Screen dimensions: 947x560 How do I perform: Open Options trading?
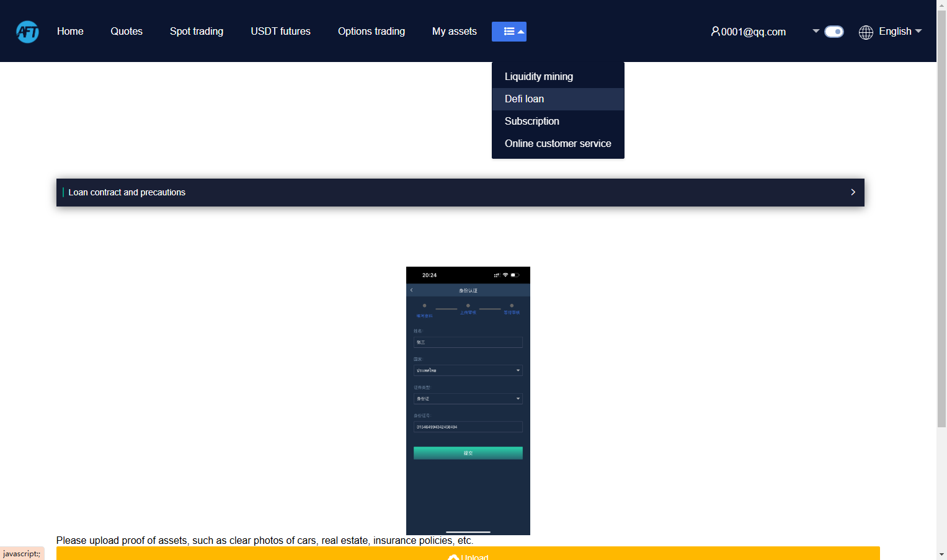tap(371, 32)
